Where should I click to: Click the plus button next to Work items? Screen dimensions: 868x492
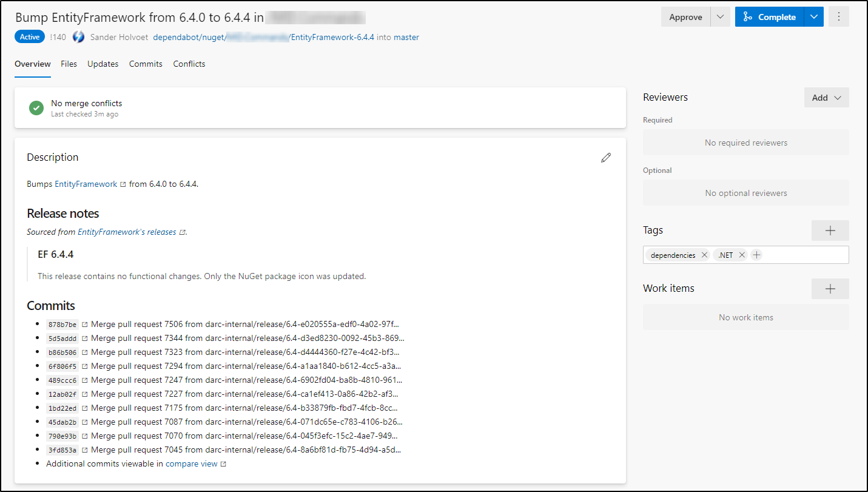click(x=830, y=289)
